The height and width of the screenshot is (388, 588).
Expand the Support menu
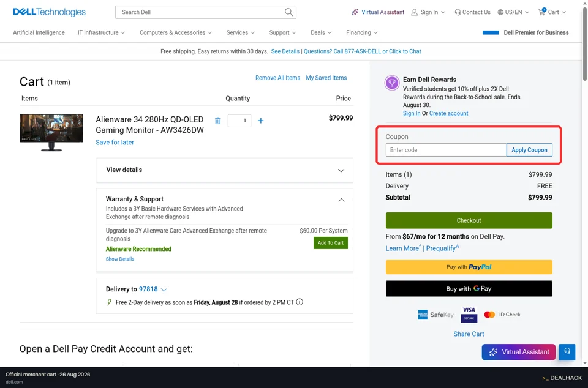(282, 32)
